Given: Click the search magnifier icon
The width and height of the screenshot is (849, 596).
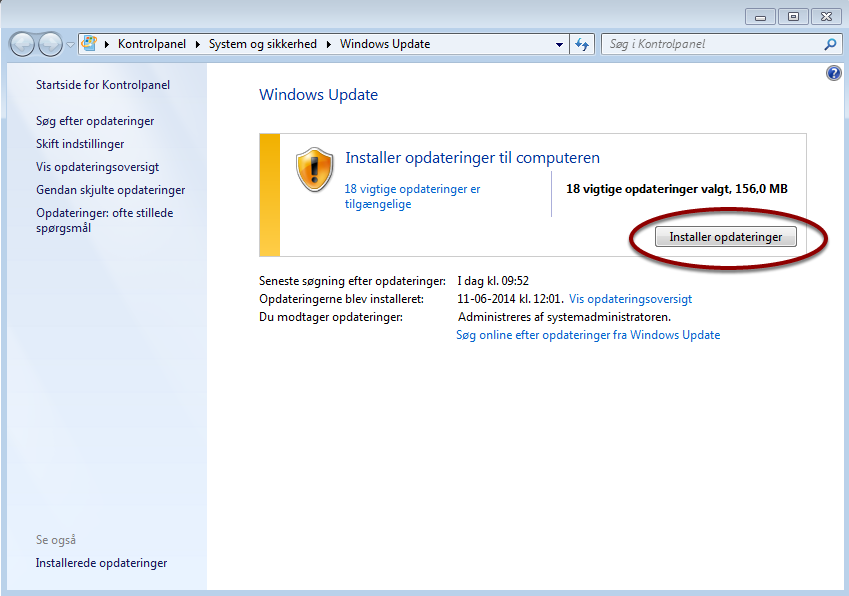Looking at the screenshot, I should coord(830,44).
